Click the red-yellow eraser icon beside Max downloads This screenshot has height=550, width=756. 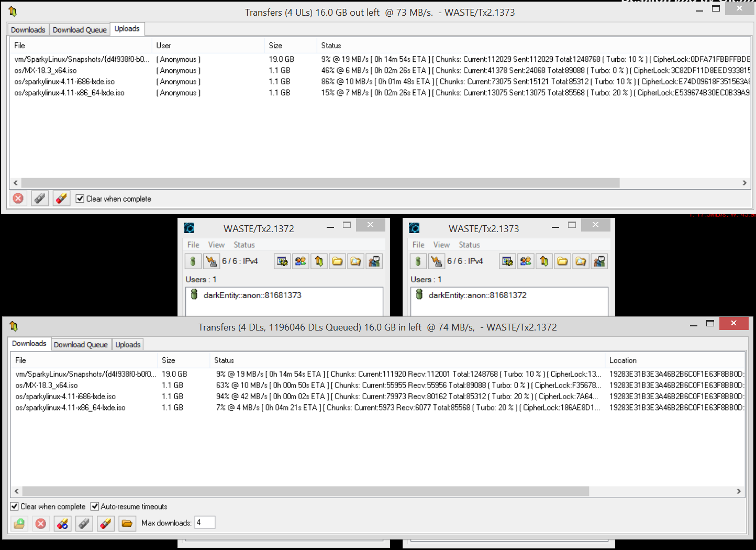(x=106, y=523)
